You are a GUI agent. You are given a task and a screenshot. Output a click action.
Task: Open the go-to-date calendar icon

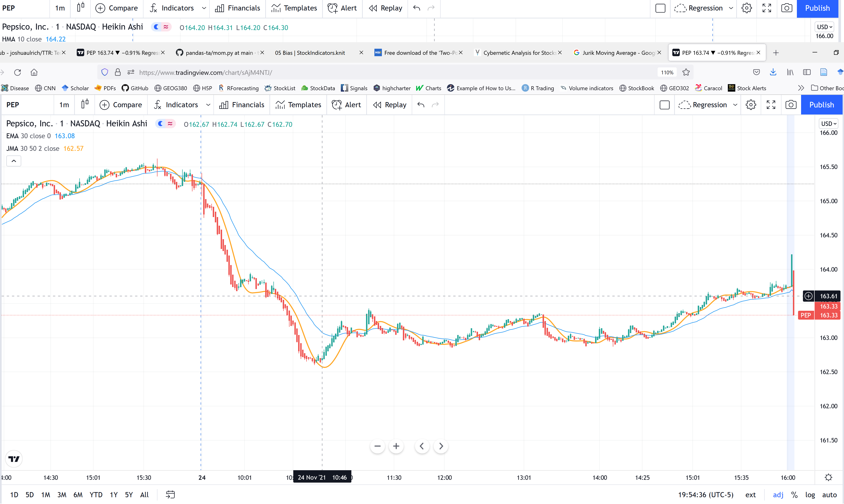pyautogui.click(x=170, y=494)
